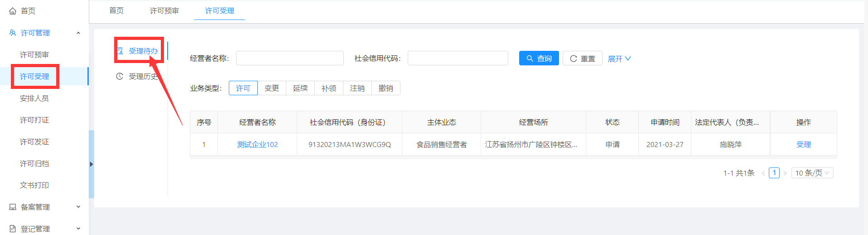The image size is (868, 235).
Task: Open 许可打证 in the sidebar menu
Action: click(x=34, y=120)
